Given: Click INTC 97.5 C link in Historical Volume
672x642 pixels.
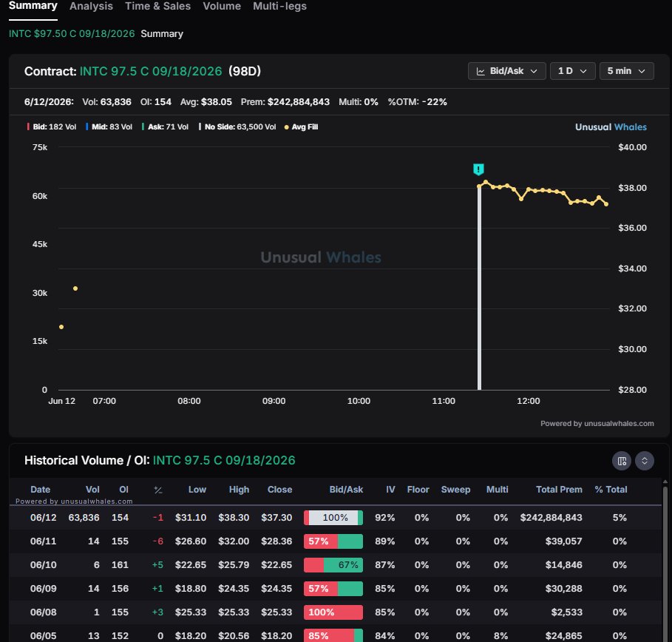Looking at the screenshot, I should [224, 461].
